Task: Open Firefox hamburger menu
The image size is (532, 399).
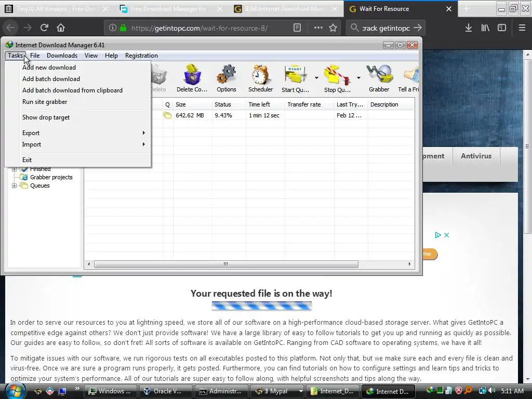Action: coord(522,28)
